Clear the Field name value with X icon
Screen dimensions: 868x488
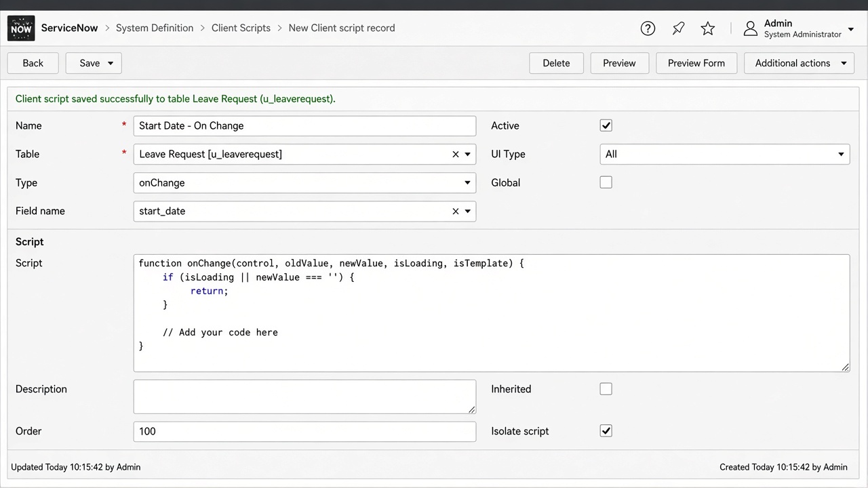456,211
